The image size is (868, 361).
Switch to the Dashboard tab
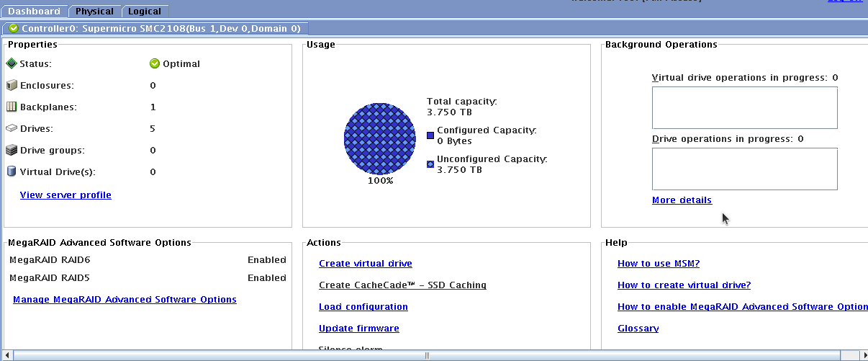[x=34, y=11]
